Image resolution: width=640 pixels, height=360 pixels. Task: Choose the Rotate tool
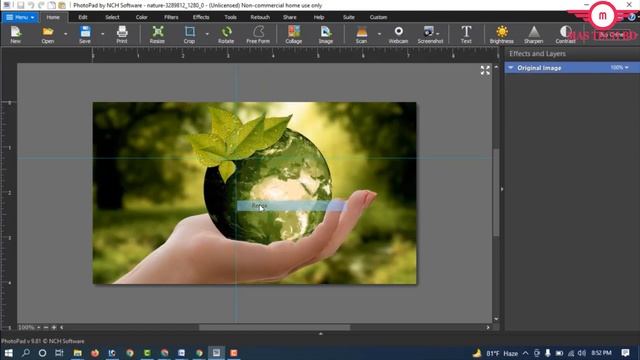tap(226, 34)
